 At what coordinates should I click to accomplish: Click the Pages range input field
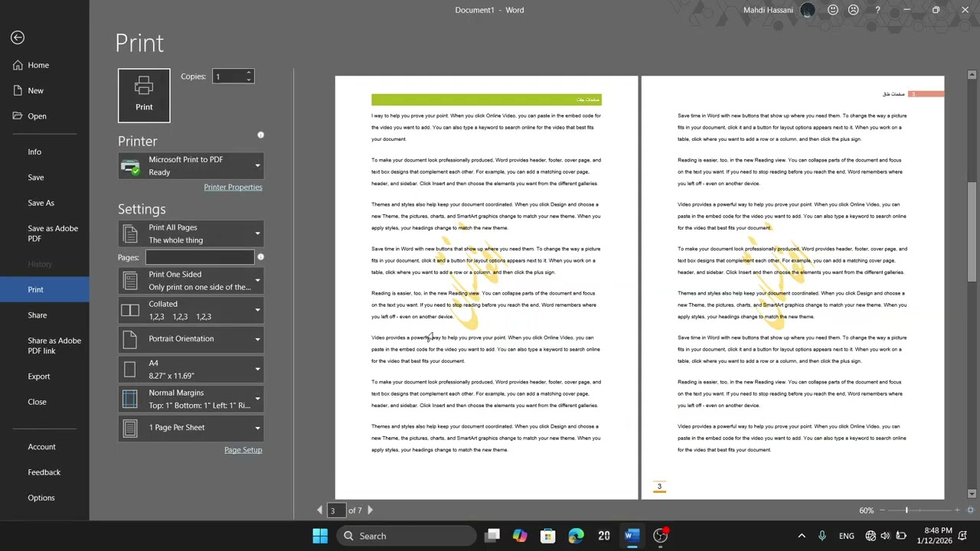point(200,257)
